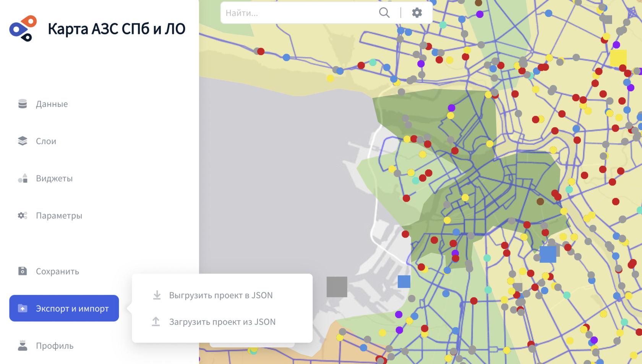
Task: Click the Экспорт и импорт button
Action: pos(64,308)
